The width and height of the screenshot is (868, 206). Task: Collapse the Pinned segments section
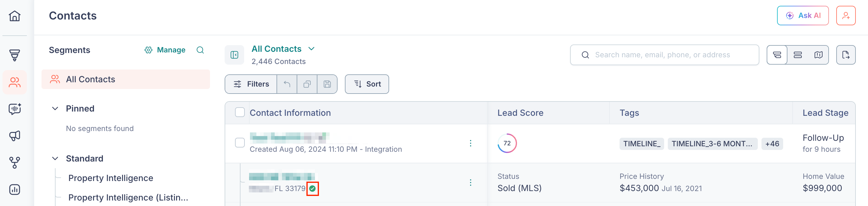pos(55,108)
